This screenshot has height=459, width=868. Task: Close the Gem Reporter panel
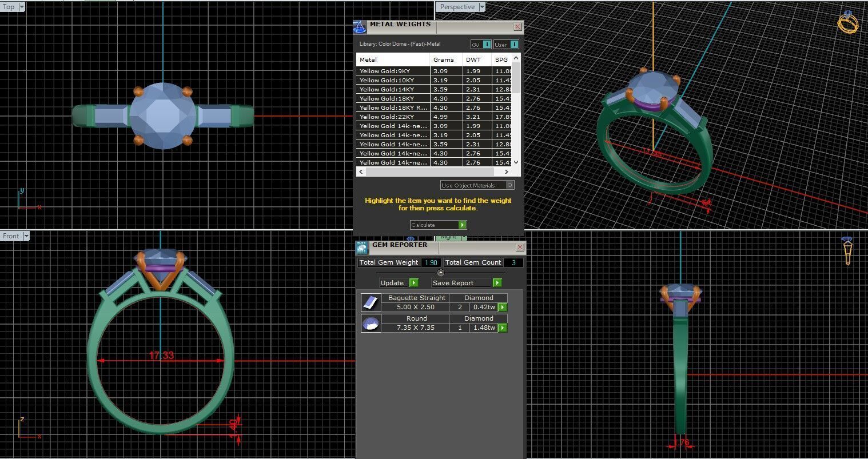(x=520, y=247)
